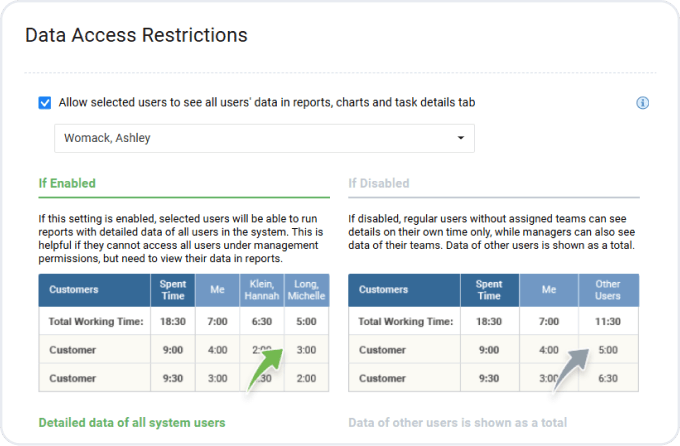Click the 6:30 cell under Klein, Hannah
680x446 pixels.
click(x=261, y=322)
